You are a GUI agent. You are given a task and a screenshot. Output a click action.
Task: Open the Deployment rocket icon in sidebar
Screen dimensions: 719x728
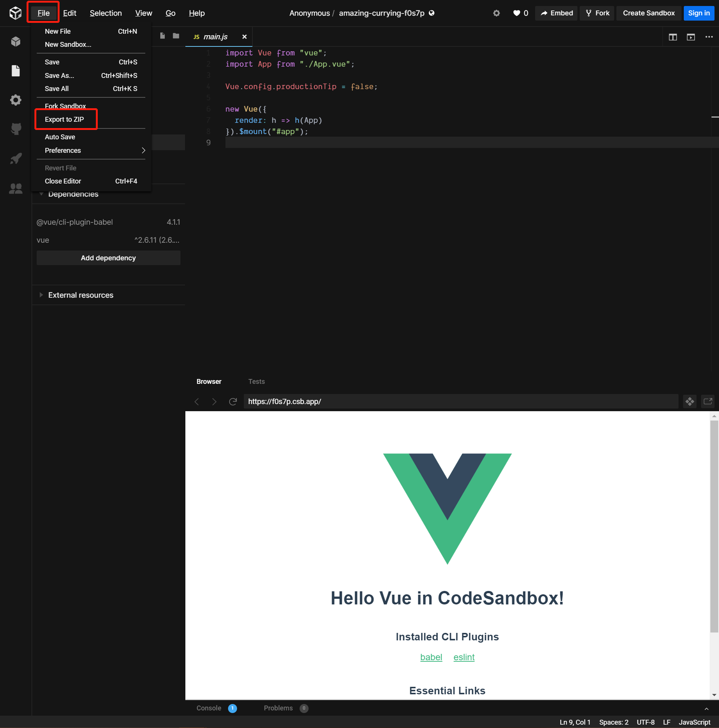(15, 159)
